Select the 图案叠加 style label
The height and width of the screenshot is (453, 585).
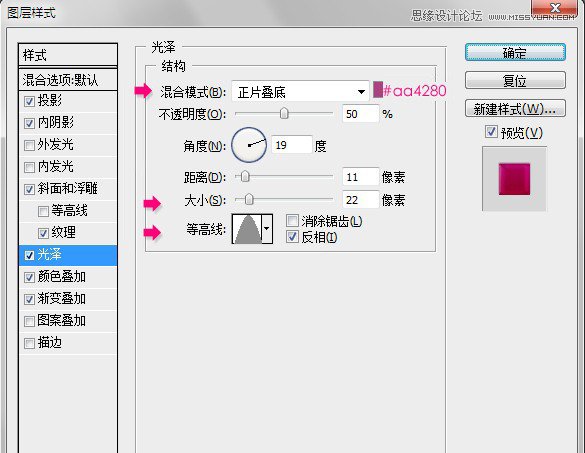coord(62,321)
